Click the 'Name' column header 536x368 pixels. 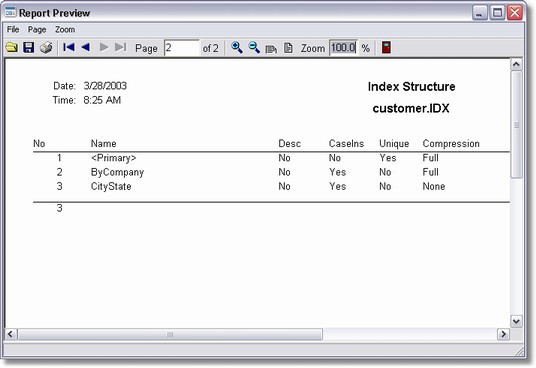104,144
